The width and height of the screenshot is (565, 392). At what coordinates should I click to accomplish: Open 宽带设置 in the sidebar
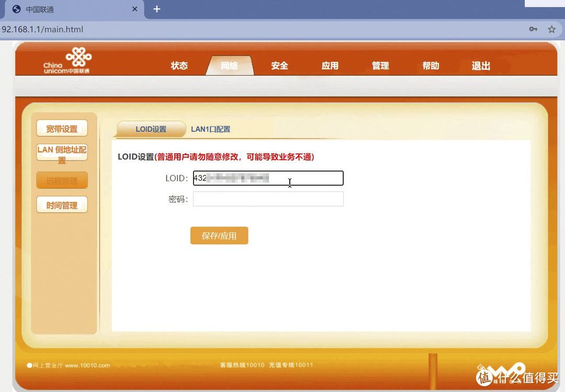coord(62,129)
